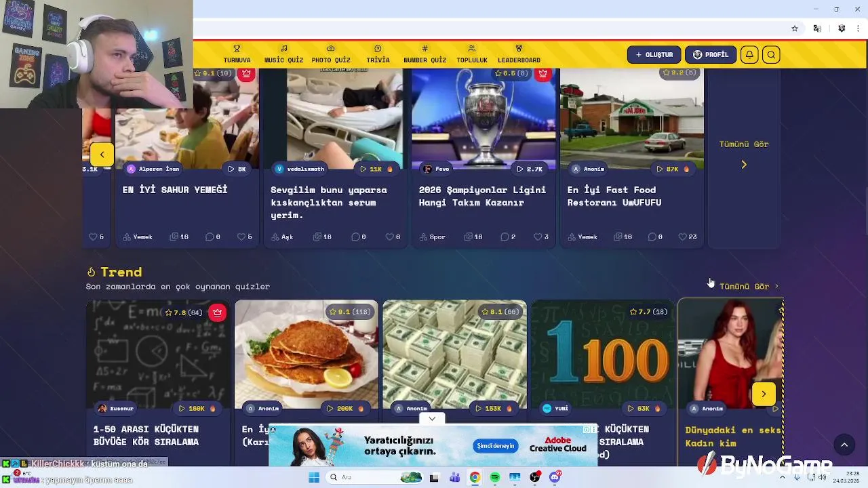Screen dimensions: 868x488
Task: Click play count 87K on Fast Food card
Action: pos(673,169)
